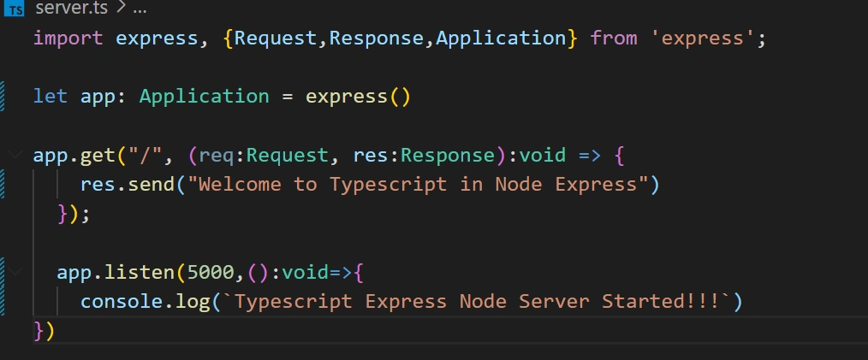The image size is (868, 360).
Task: Click the get method in app.get
Action: [98, 156]
